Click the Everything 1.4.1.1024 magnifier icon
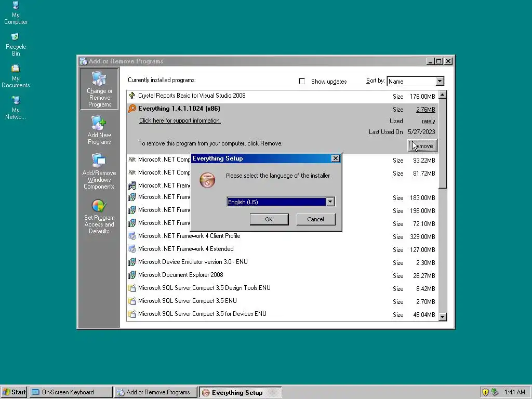 [x=131, y=109]
